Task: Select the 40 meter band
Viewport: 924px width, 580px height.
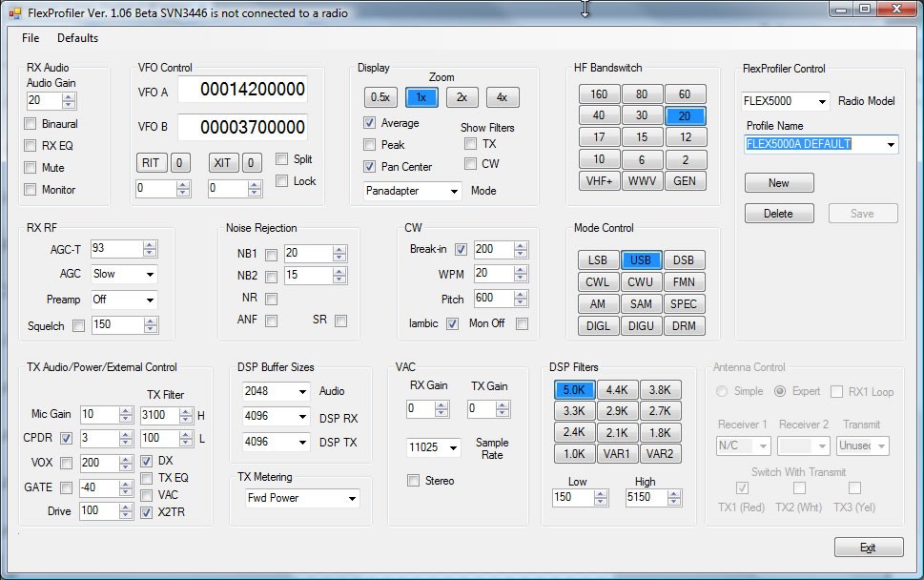Action: point(599,115)
